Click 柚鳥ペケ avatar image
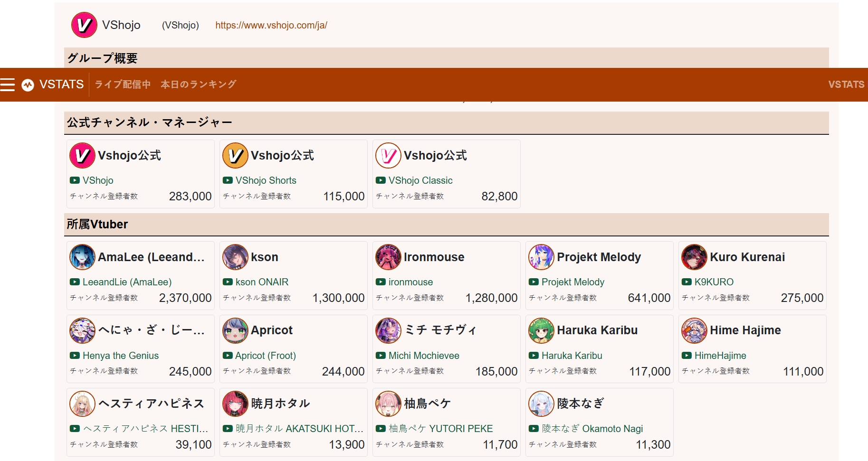This screenshot has height=461, width=868. (388, 404)
